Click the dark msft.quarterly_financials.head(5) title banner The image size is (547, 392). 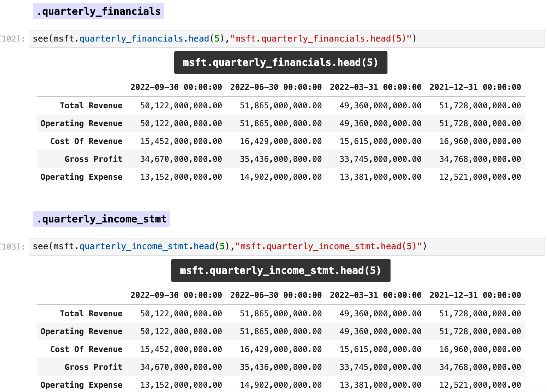click(x=281, y=62)
